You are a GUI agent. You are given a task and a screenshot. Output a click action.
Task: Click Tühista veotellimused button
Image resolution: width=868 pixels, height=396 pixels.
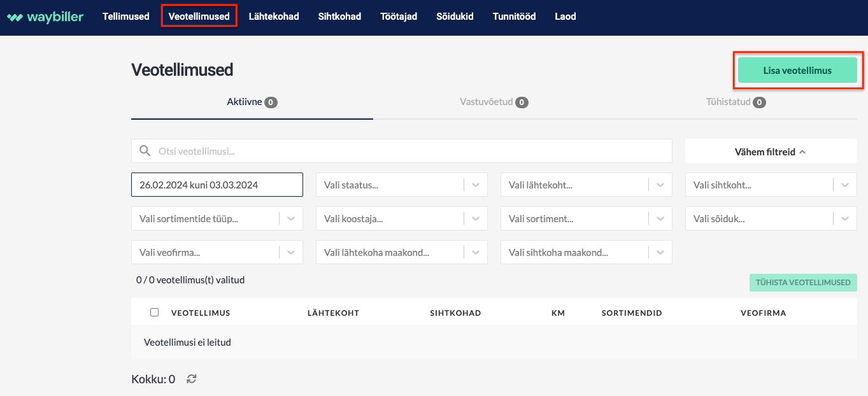pos(803,283)
